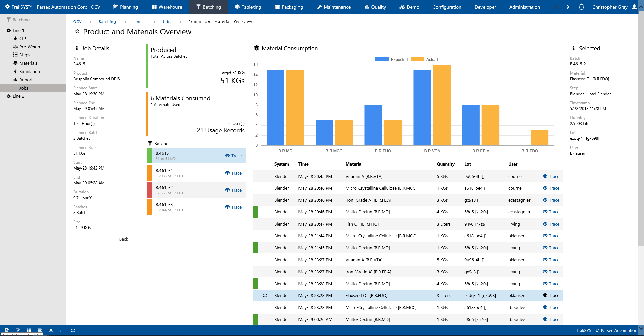
Task: Open the Warehouse menu
Action: click(x=167, y=7)
